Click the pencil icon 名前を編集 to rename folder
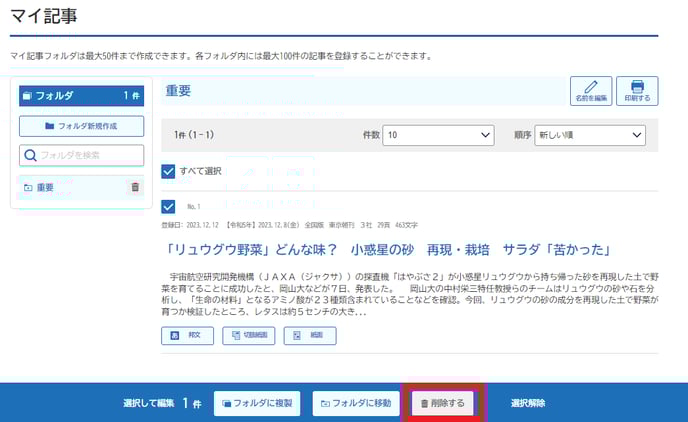 (x=590, y=90)
